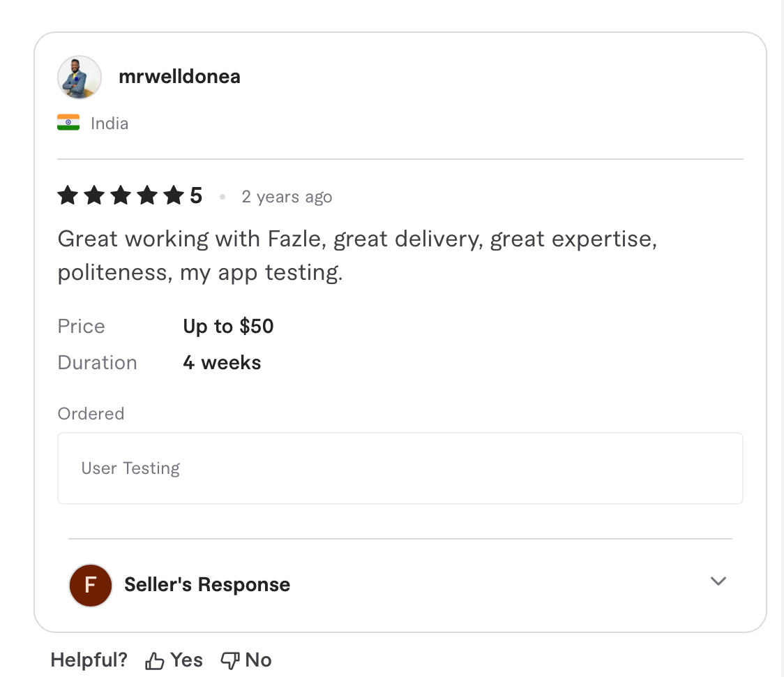This screenshot has width=784, height=677.
Task: Click the mrwelldonea username
Action: [179, 77]
